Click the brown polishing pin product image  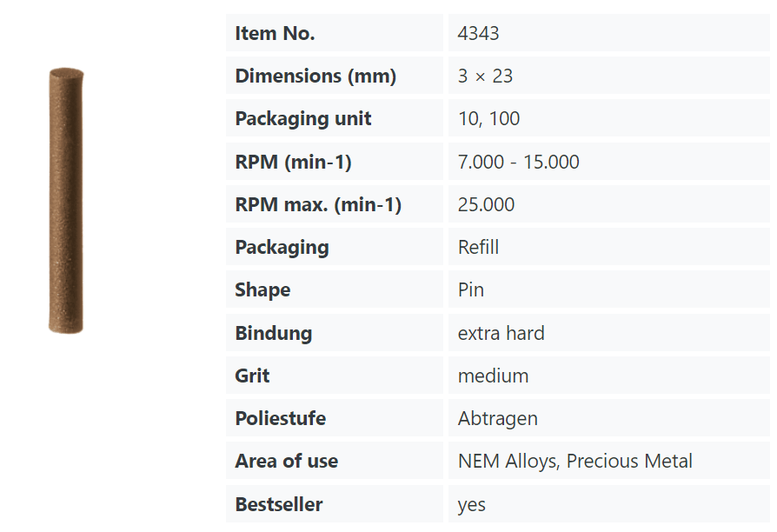click(x=66, y=200)
